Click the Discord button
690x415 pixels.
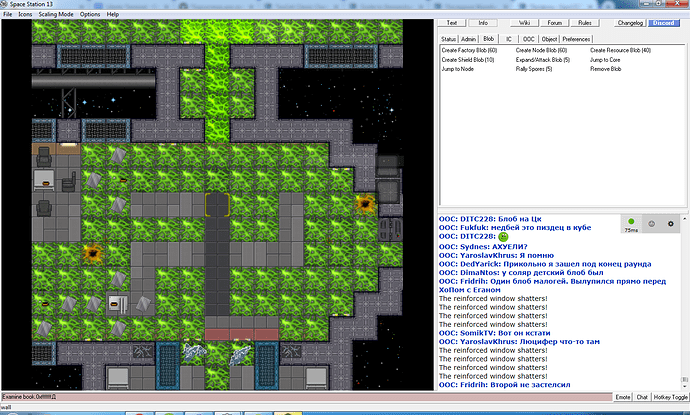(664, 23)
